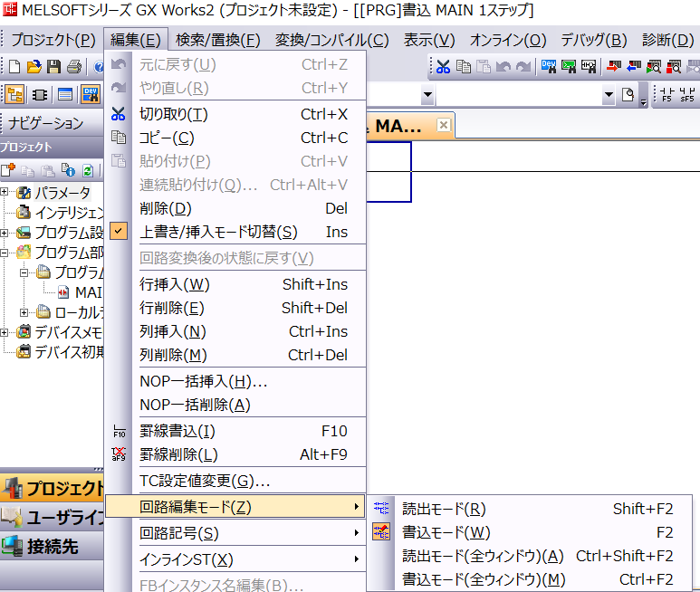Expand the パラメータ tree node
The image size is (700, 592).
pyautogui.click(x=5, y=192)
